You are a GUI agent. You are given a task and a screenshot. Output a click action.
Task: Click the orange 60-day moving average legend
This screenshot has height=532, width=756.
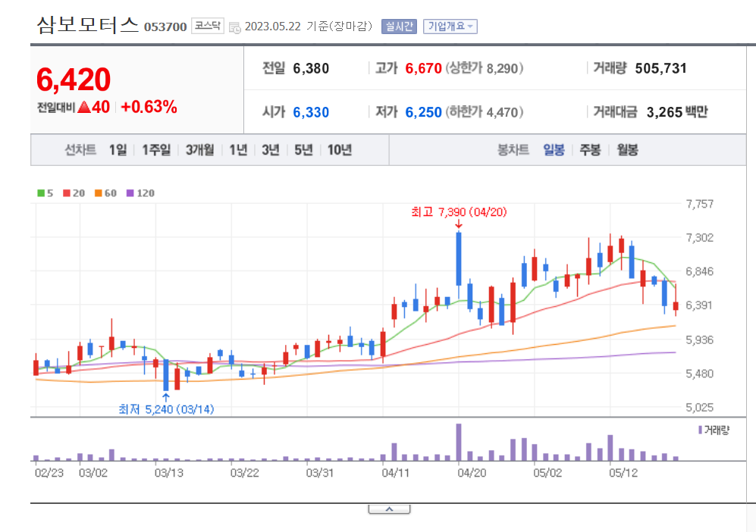click(x=105, y=193)
